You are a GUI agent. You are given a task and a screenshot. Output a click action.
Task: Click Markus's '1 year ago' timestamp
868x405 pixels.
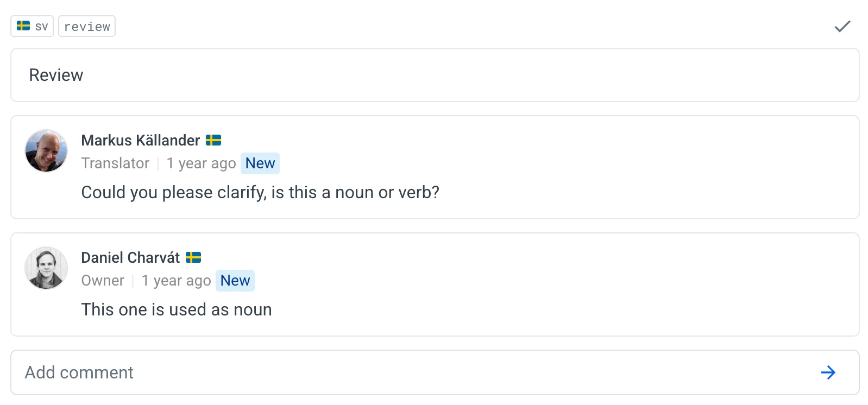point(201,163)
